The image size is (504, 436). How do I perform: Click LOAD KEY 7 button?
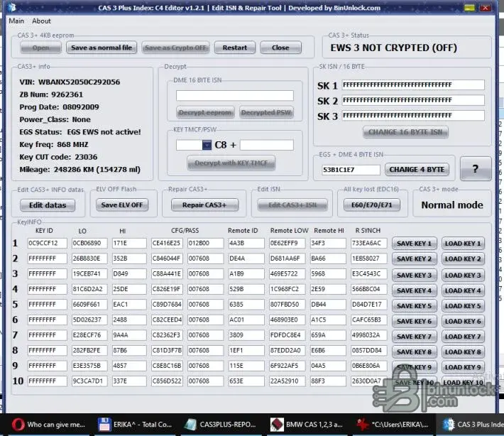[463, 337]
